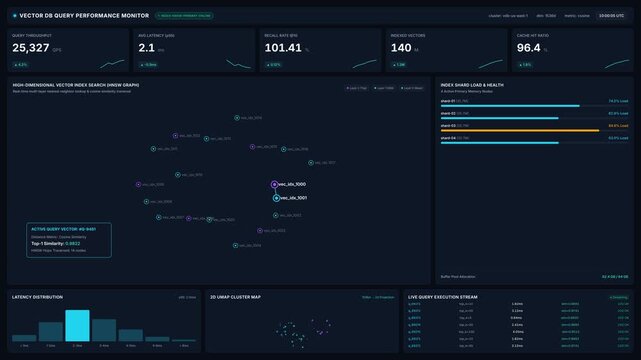This screenshot has width=641, height=360.
Task: Click the 140 indexed vectors value
Action: pyautogui.click(x=401, y=48)
